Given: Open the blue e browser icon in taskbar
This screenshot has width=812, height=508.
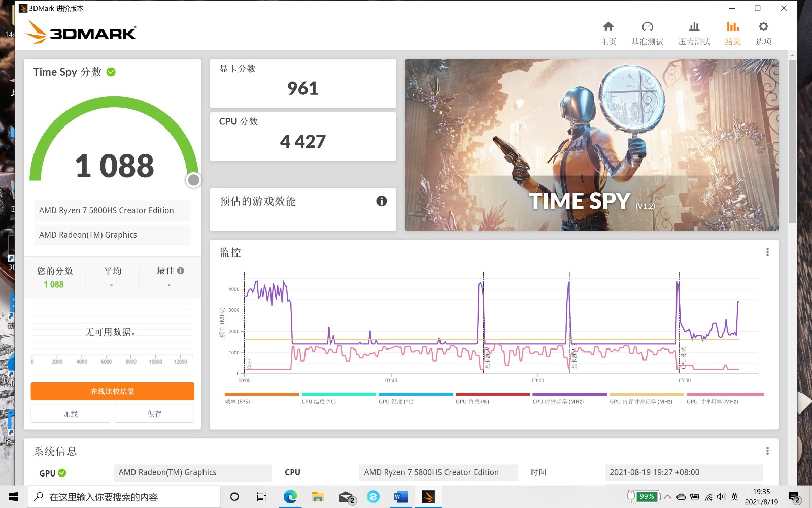Looking at the screenshot, I should [374, 497].
